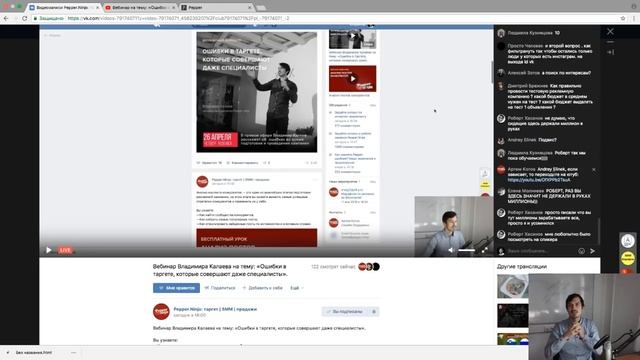Image resolution: width=640 pixels, height=360 pixels.
Task: Click the red LIVE indicator badge
Action: [65, 250]
